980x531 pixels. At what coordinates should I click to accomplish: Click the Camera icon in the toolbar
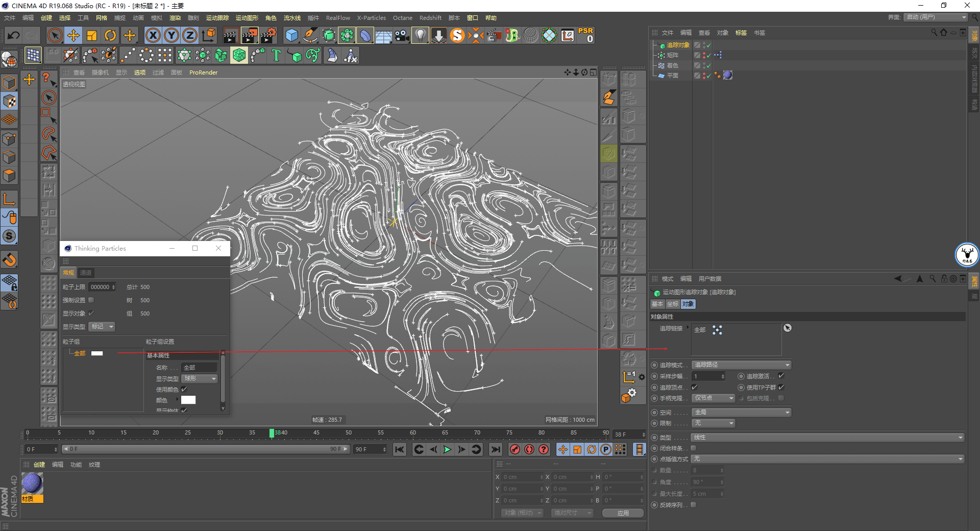pos(402,35)
